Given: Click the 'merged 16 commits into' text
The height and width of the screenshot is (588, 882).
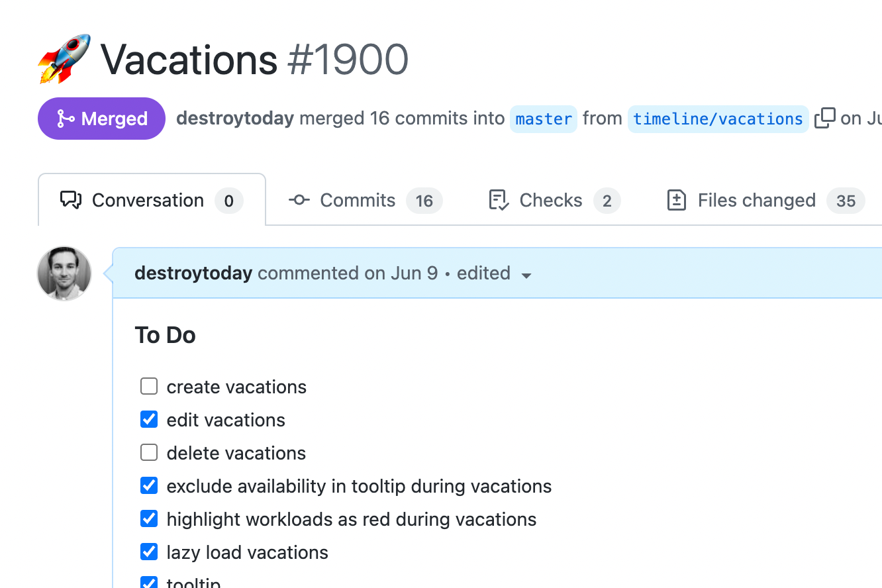Looking at the screenshot, I should coord(402,119).
